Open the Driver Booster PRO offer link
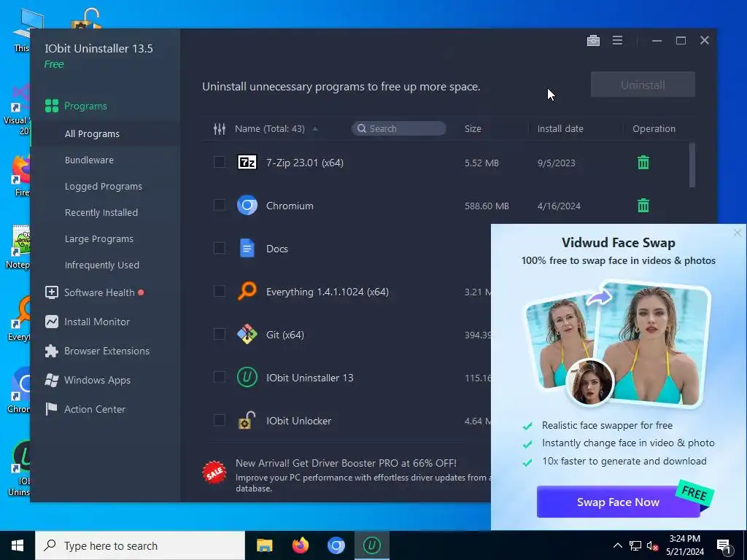Image resolution: width=747 pixels, height=560 pixels. (x=346, y=463)
